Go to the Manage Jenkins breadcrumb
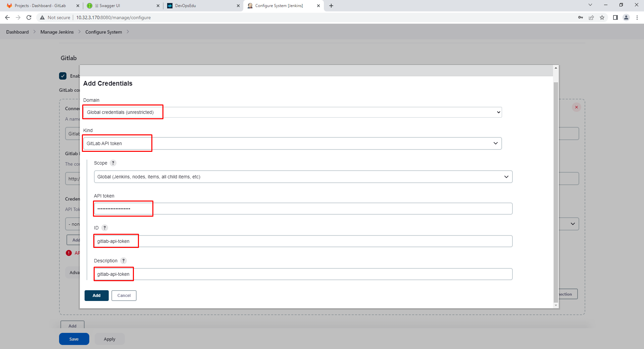Image resolution: width=644 pixels, height=349 pixels. click(x=57, y=32)
